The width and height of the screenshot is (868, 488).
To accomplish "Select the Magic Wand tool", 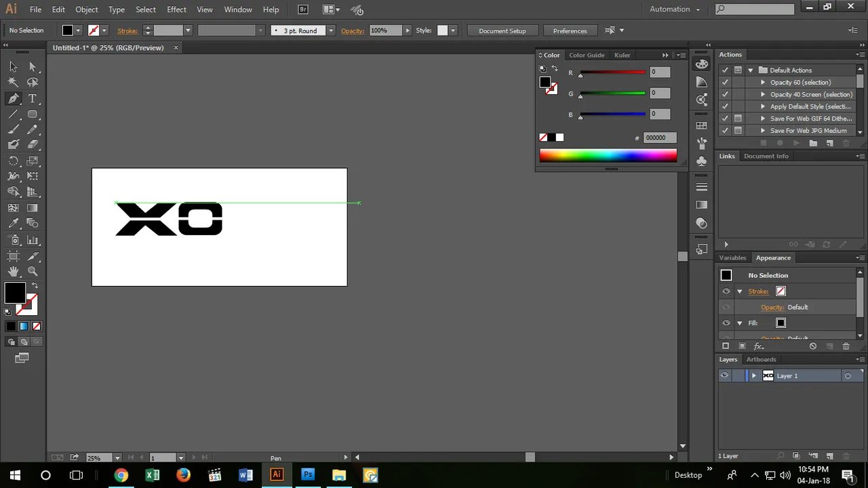I will tap(14, 82).
